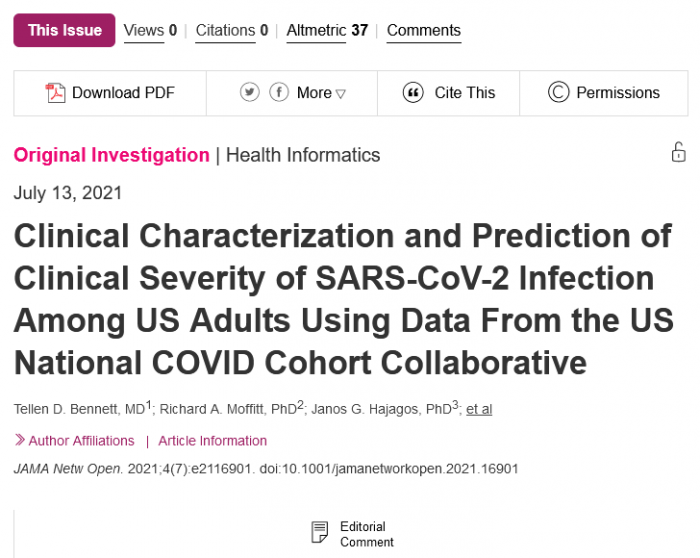Click the Cite This button

(x=449, y=93)
